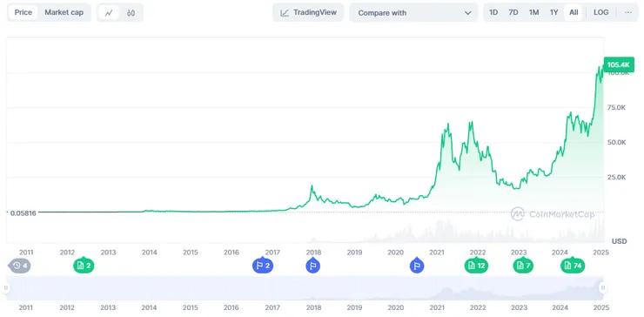Set the range to 1D
Image resolution: width=644 pixels, height=317 pixels.
pos(493,12)
